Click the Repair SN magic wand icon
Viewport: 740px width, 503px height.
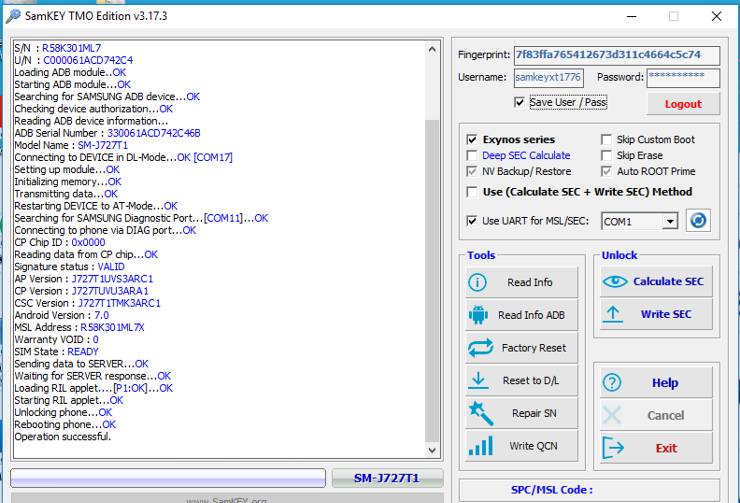[x=481, y=413]
